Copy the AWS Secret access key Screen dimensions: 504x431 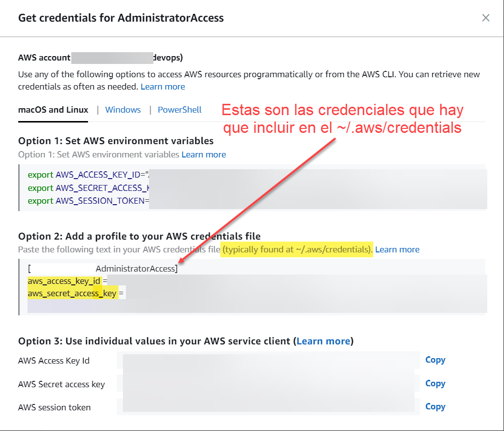(435, 383)
